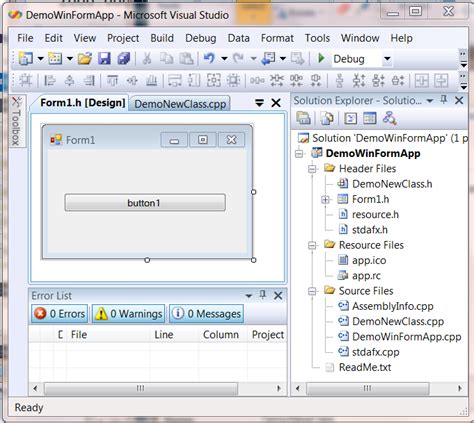
Task: Toggle auto-hide pin on Error List
Action: pos(263,295)
